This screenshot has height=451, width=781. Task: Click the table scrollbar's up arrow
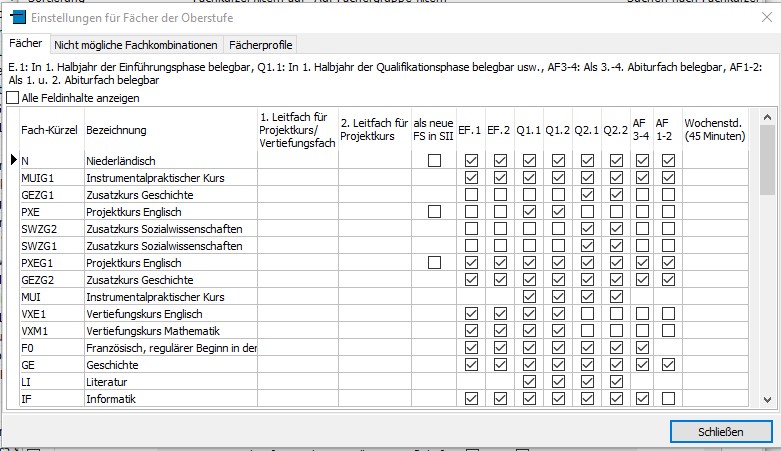pos(767,111)
